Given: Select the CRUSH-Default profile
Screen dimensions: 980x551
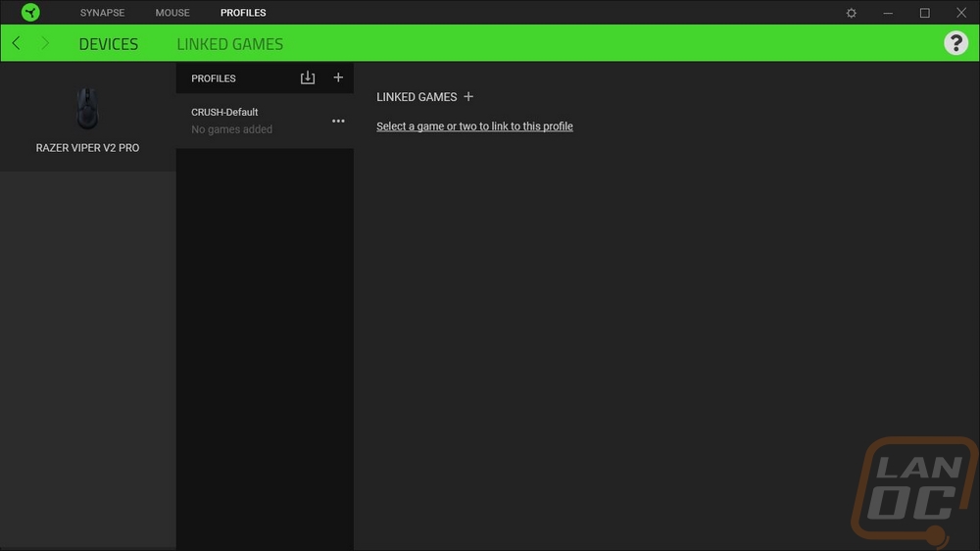Looking at the screenshot, I should pyautogui.click(x=265, y=121).
